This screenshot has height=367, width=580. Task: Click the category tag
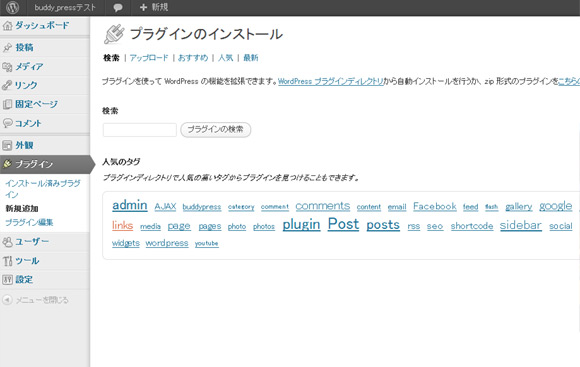coord(241,207)
